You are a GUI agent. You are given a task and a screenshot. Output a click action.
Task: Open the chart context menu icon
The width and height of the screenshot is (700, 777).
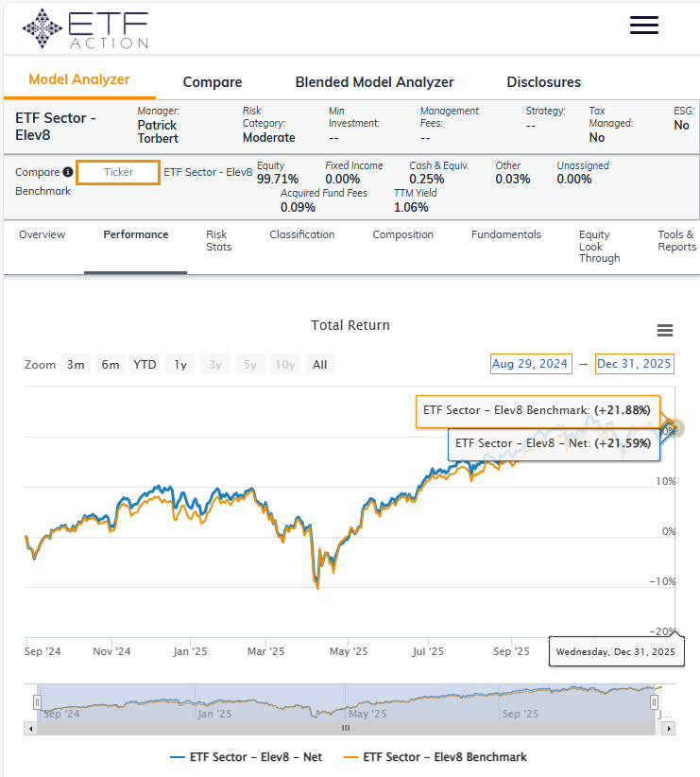[x=664, y=330]
